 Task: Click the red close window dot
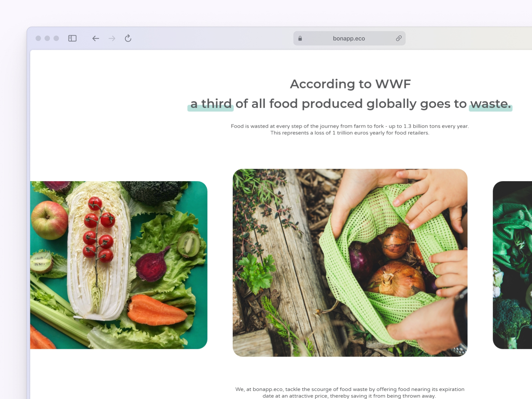point(38,38)
